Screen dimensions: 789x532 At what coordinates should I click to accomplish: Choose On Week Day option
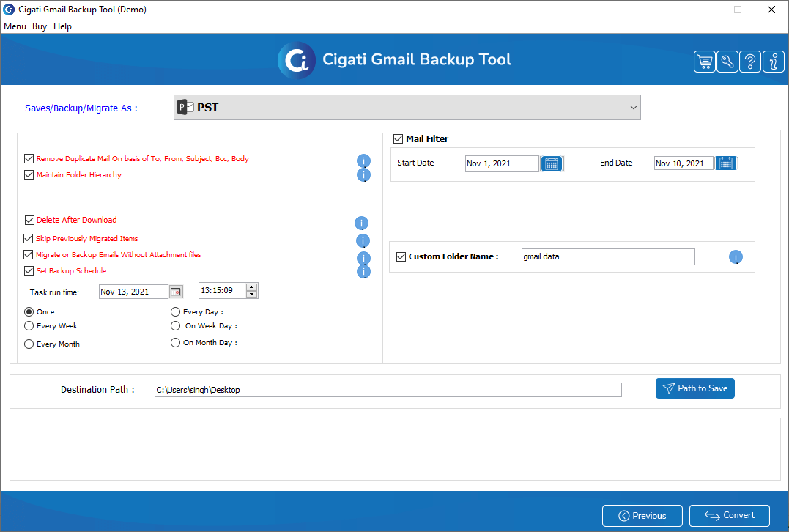click(175, 326)
